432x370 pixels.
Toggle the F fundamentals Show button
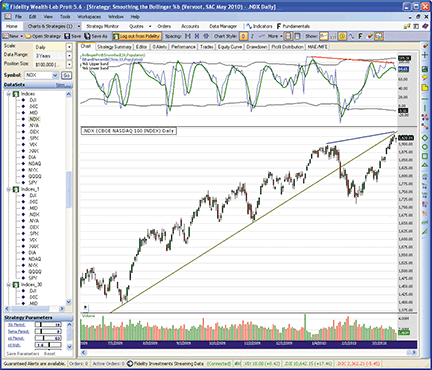[360, 36]
